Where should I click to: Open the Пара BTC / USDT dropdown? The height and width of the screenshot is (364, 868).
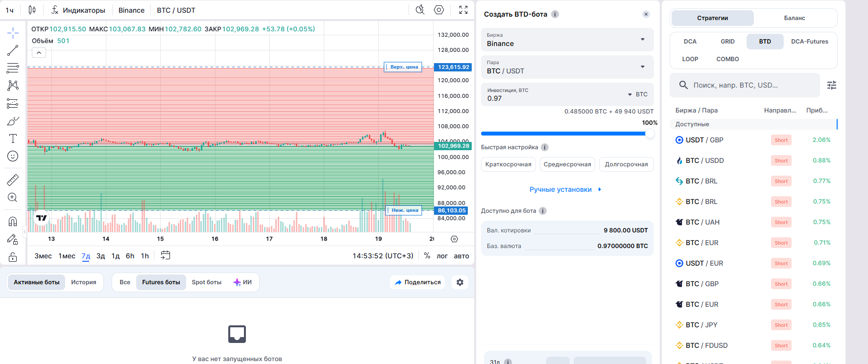pos(567,67)
